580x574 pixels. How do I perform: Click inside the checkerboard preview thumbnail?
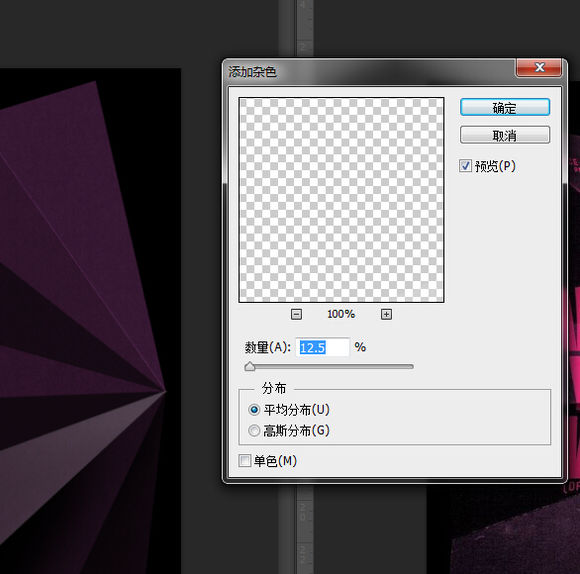tap(341, 200)
